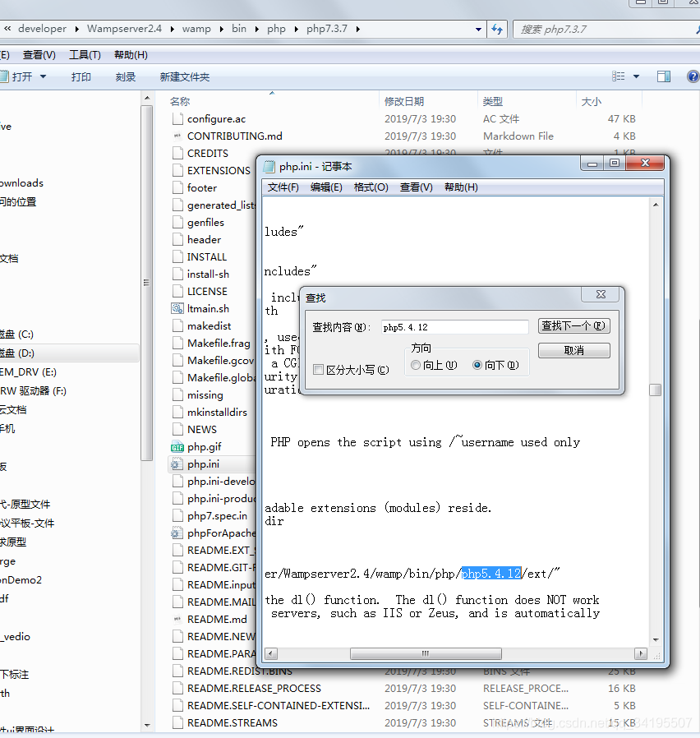This screenshot has width=700, height=738.
Task: Click the CONTRIBUTING.md file icon
Action: coord(177,136)
